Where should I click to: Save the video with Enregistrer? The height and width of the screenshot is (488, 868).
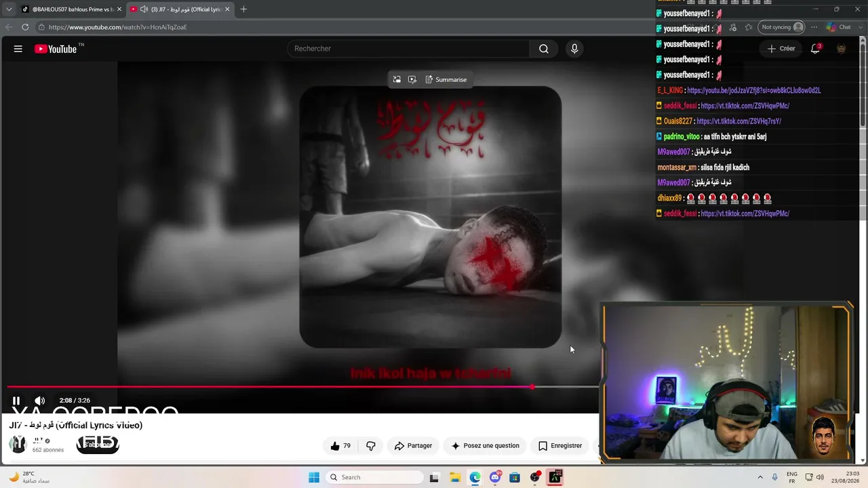point(560,446)
